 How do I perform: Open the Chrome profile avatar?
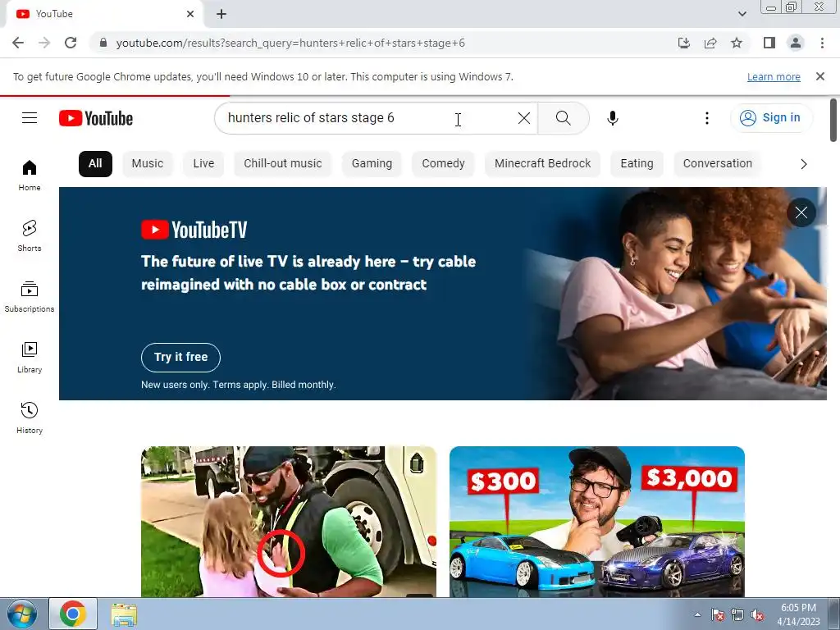pos(796,43)
